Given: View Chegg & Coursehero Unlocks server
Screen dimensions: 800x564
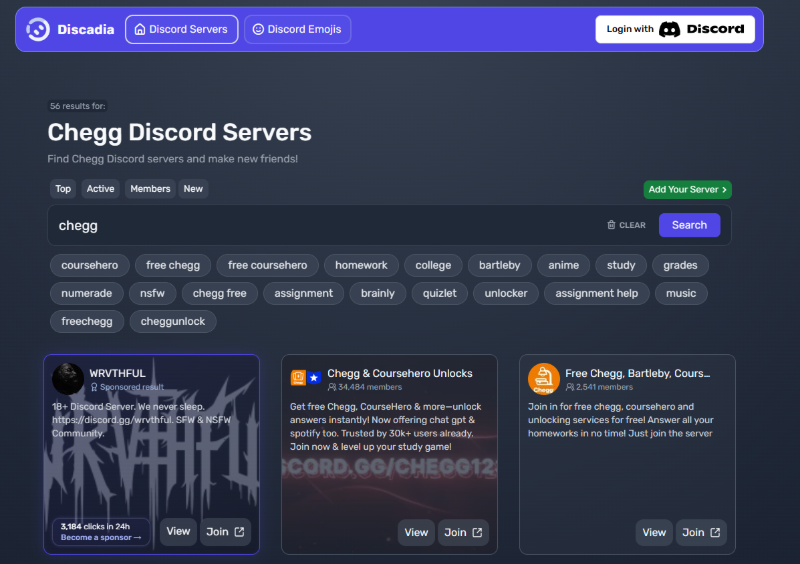Looking at the screenshot, I should (x=416, y=532).
